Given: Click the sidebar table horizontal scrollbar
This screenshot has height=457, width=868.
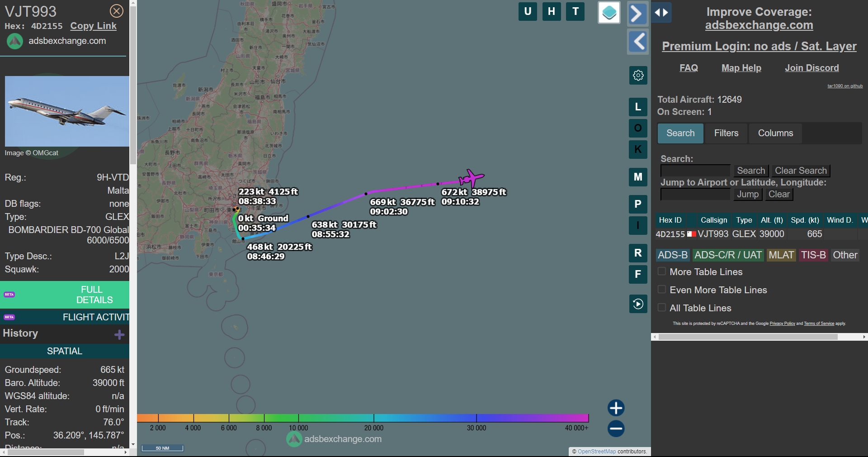Looking at the screenshot, I should pos(748,337).
